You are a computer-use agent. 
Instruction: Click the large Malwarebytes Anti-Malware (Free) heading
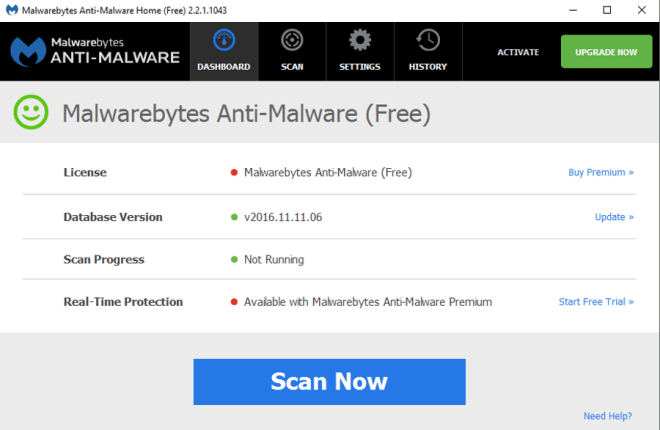247,114
